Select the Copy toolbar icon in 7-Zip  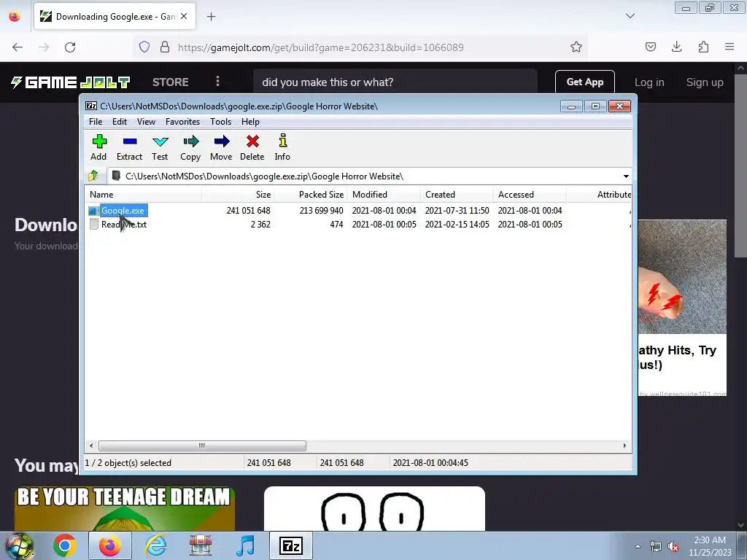[x=190, y=147]
